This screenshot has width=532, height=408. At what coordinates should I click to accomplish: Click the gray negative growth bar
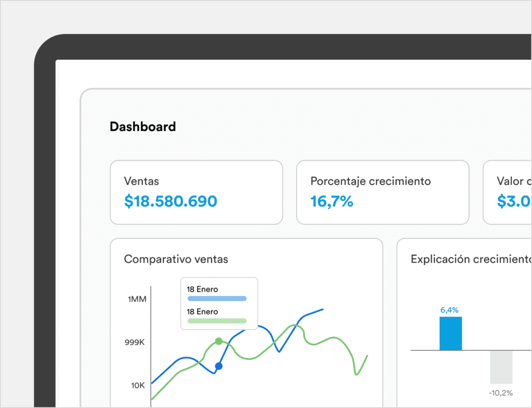[501, 367]
